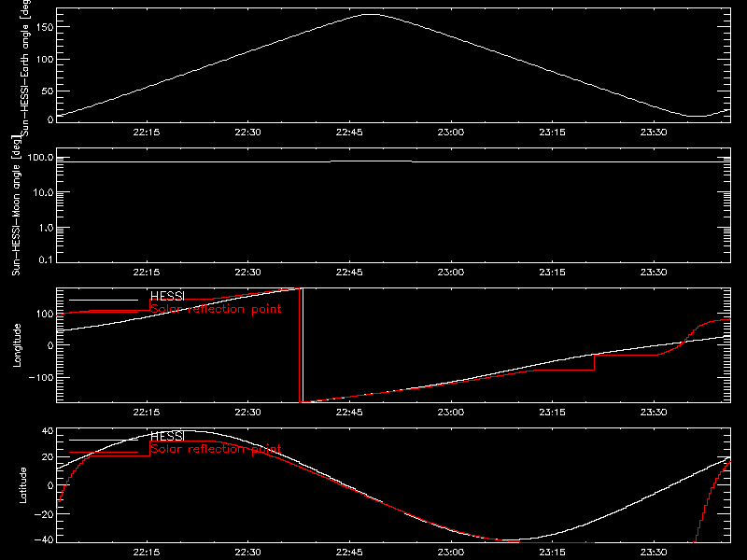
Task: Click 23:15 label below the Longitude plot
Action: [x=552, y=412]
